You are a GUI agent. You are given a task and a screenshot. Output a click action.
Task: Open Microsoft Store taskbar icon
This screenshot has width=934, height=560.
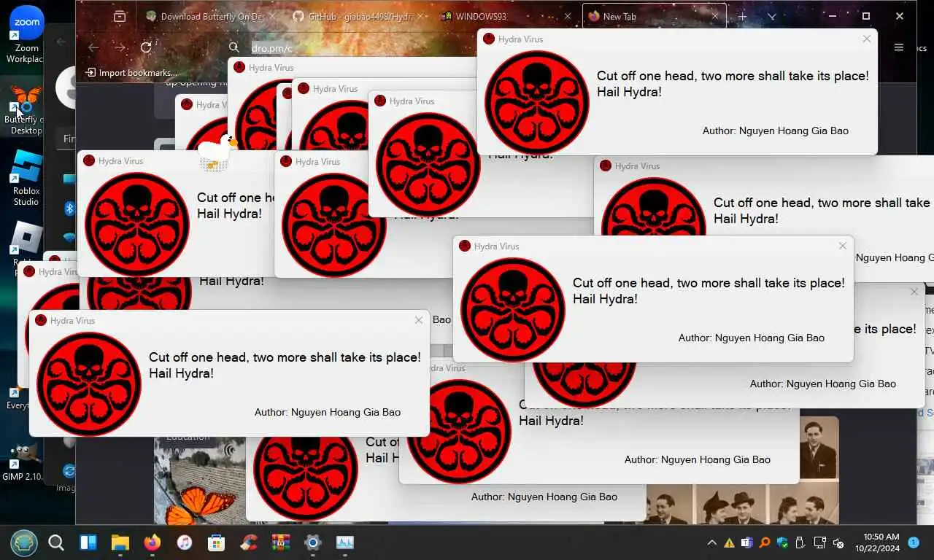216,542
